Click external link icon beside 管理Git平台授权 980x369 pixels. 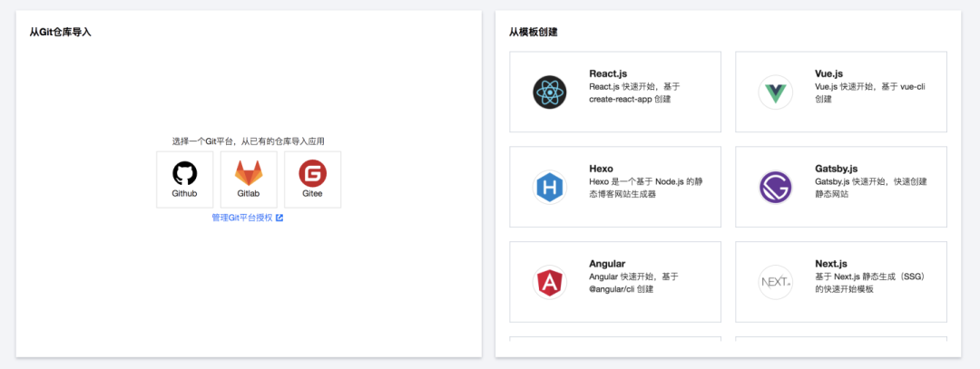click(279, 218)
